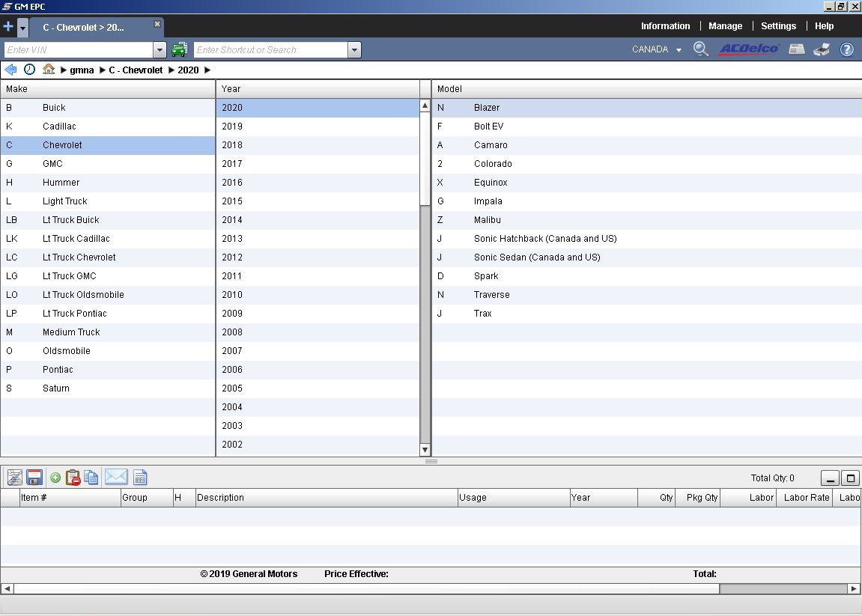Open the Manage menu
The height and width of the screenshot is (616, 862).
click(725, 26)
